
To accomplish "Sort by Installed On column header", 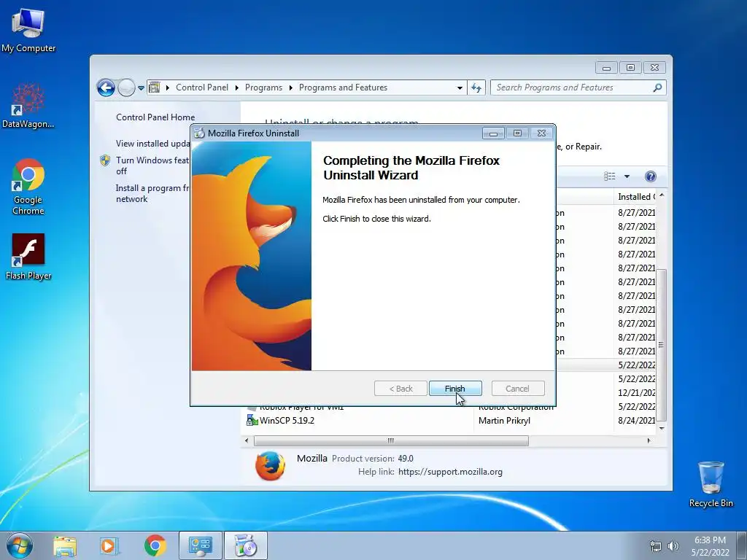I will [635, 197].
